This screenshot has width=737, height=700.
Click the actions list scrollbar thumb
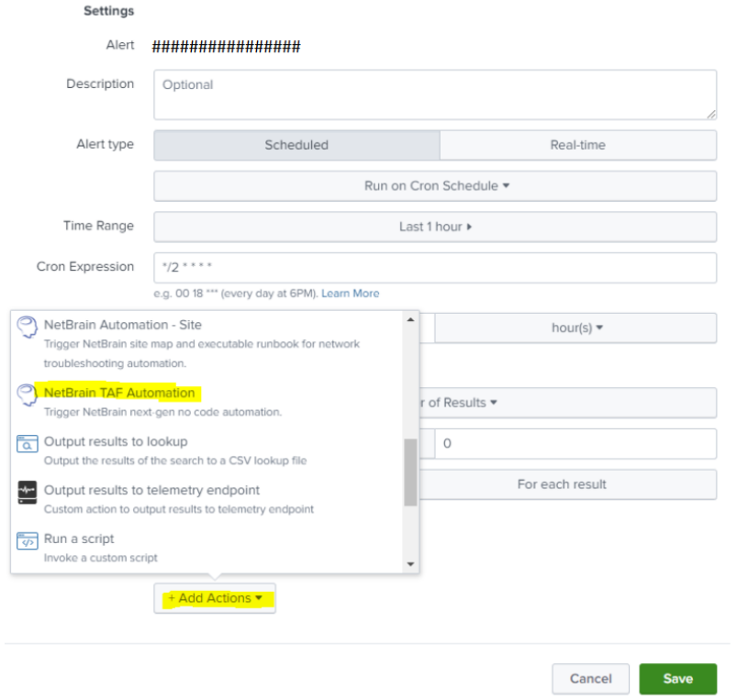(410, 472)
